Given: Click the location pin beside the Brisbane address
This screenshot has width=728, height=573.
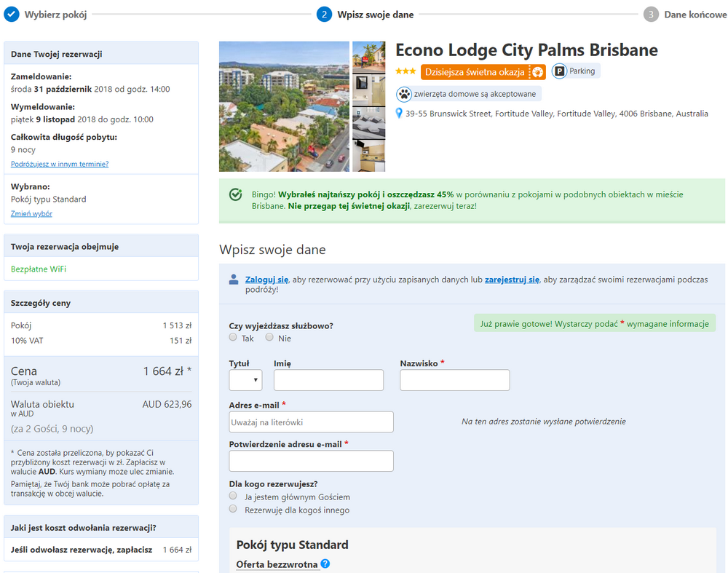Looking at the screenshot, I should (x=397, y=113).
